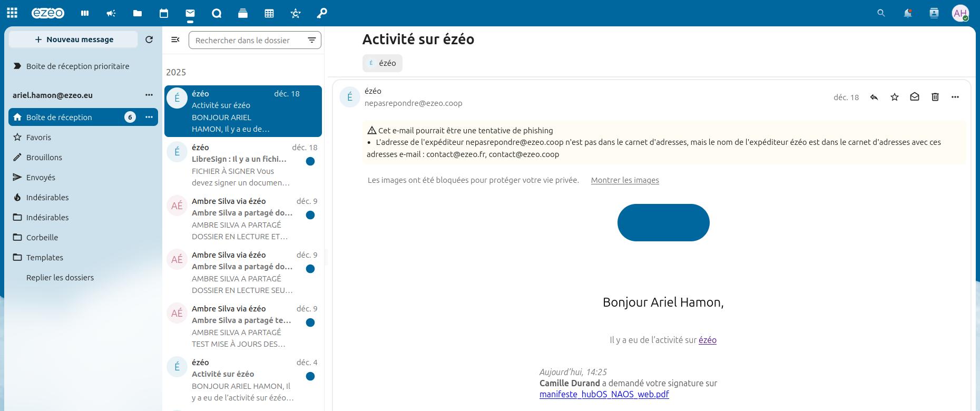Open Ambre Silva message TEST MISE À JOURS

coord(243,326)
